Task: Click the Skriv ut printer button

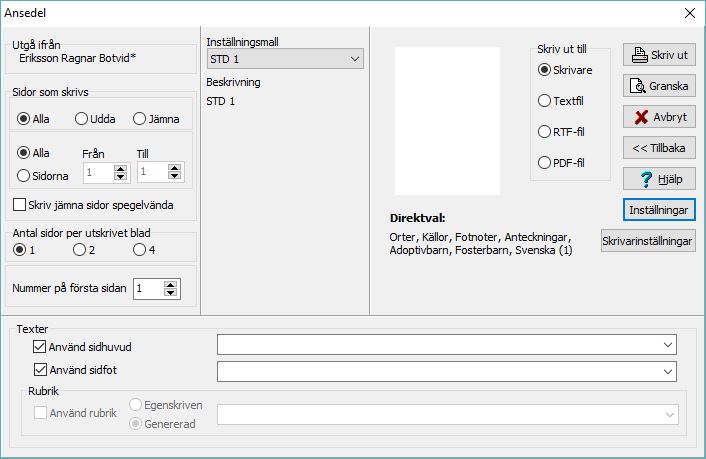Action: point(659,55)
